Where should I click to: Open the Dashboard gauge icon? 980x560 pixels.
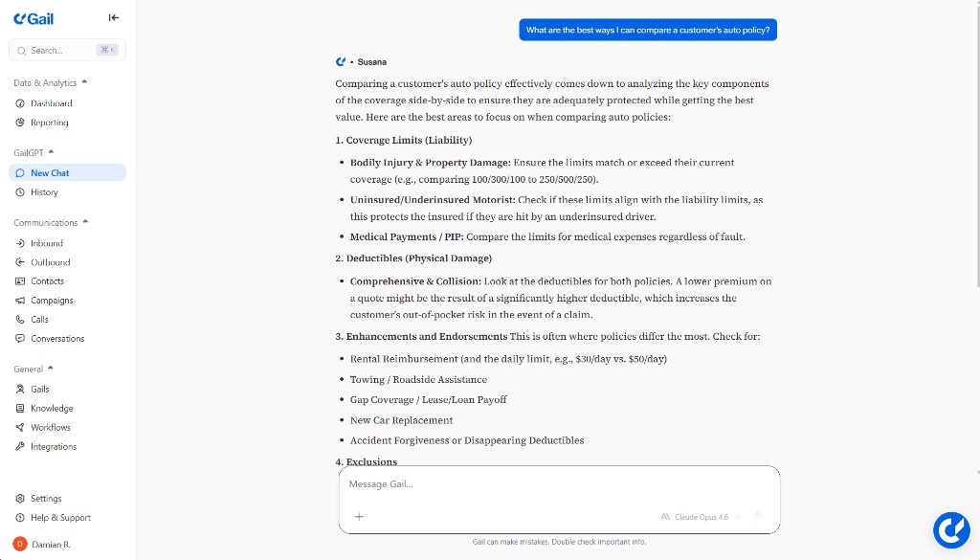tap(20, 103)
